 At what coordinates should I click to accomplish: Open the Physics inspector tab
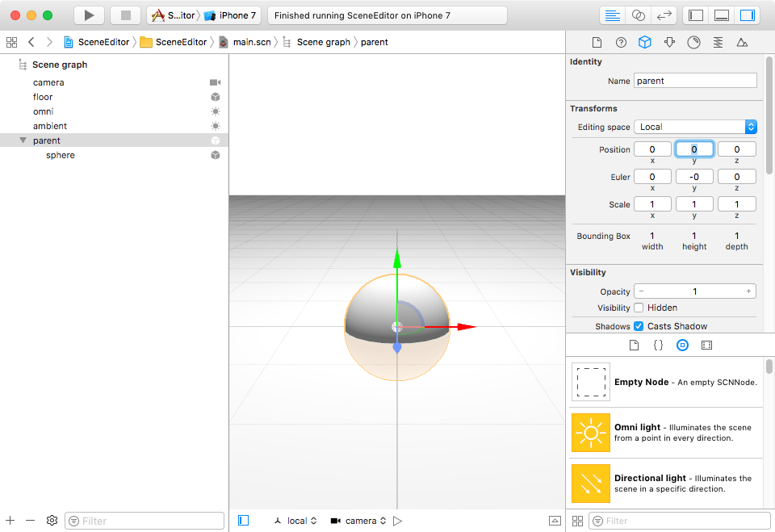pyautogui.click(x=718, y=43)
